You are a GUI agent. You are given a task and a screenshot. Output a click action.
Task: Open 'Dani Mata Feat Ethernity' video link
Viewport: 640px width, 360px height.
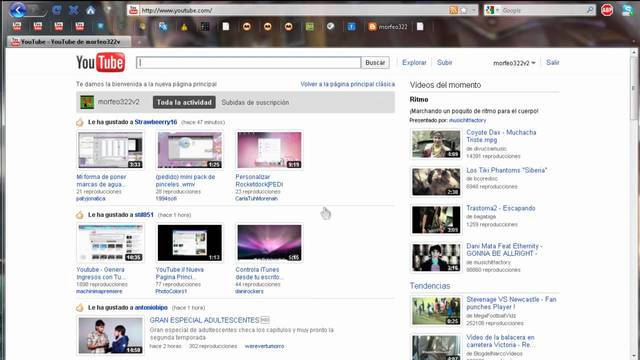point(504,250)
